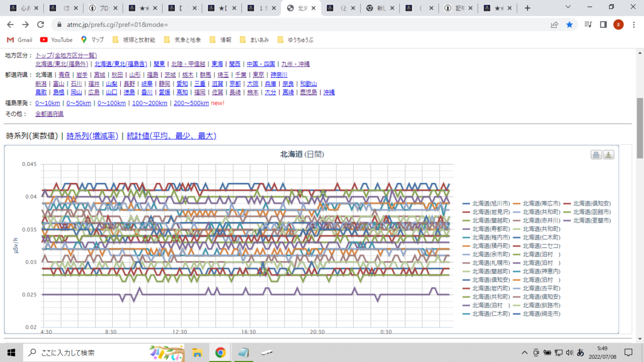Open the Gmail bookmark

[x=20, y=40]
